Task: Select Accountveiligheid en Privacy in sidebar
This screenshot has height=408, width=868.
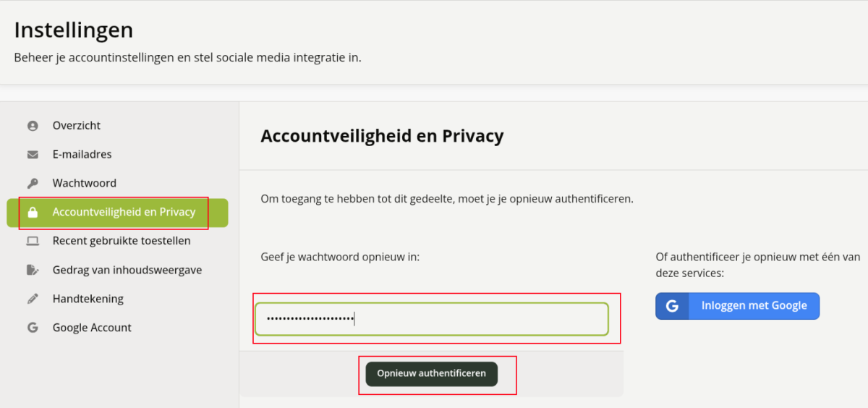Action: tap(124, 213)
